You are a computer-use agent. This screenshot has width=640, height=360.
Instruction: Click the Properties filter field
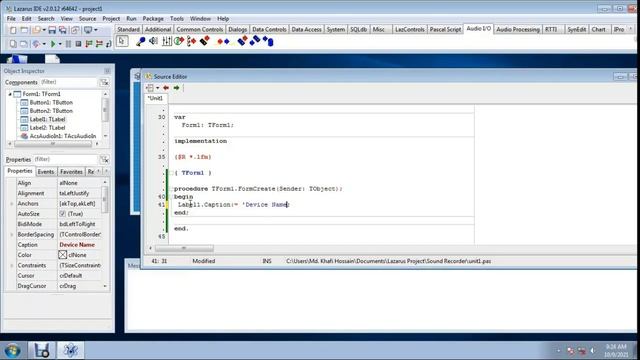65,160
